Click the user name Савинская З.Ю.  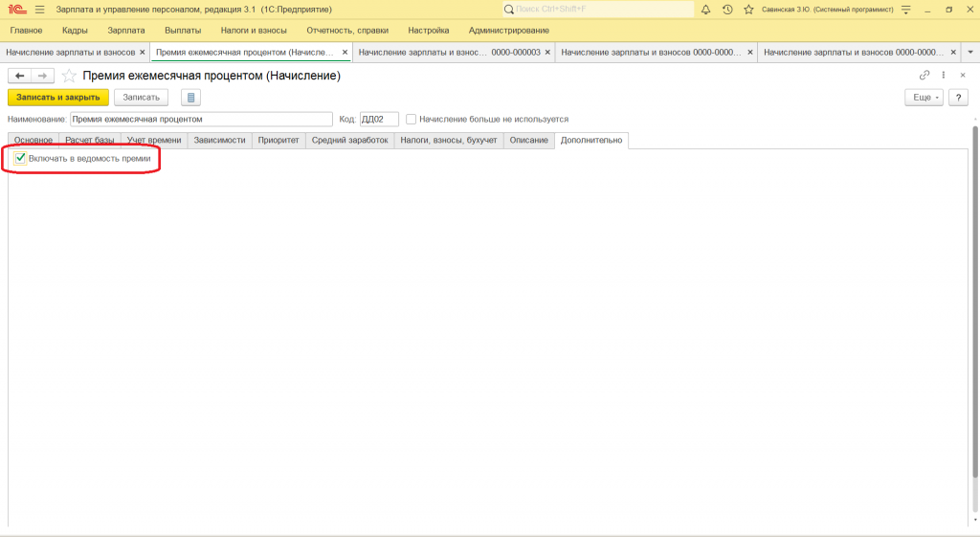pos(828,10)
